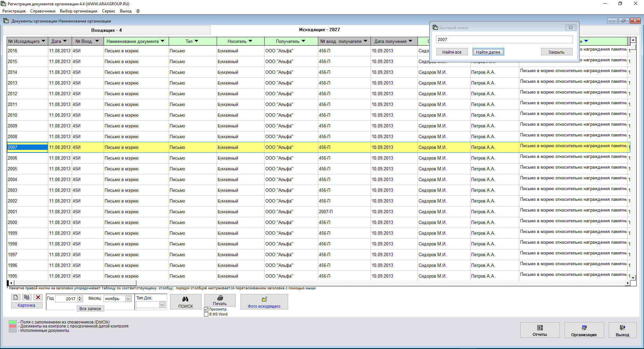Click the ПОИСК binoculars search button
644x349 pixels.
[185, 302]
